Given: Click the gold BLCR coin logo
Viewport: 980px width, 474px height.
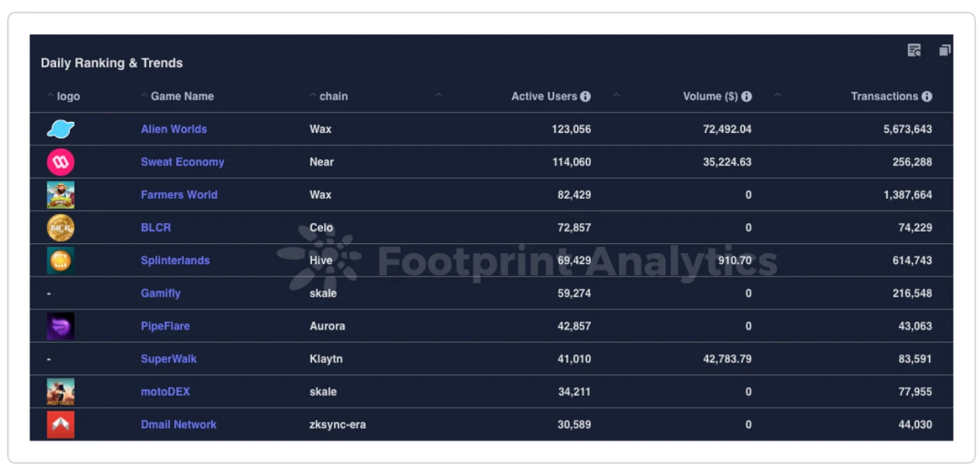Looking at the screenshot, I should click(x=61, y=228).
